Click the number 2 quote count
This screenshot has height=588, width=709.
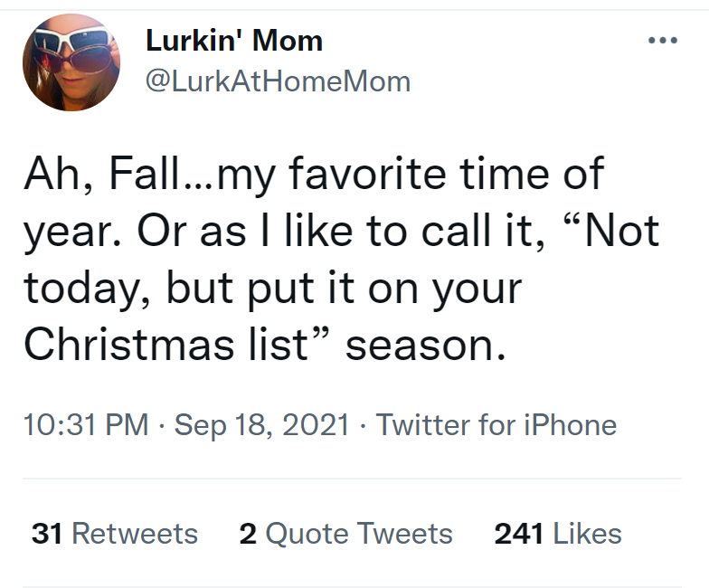coord(248,534)
